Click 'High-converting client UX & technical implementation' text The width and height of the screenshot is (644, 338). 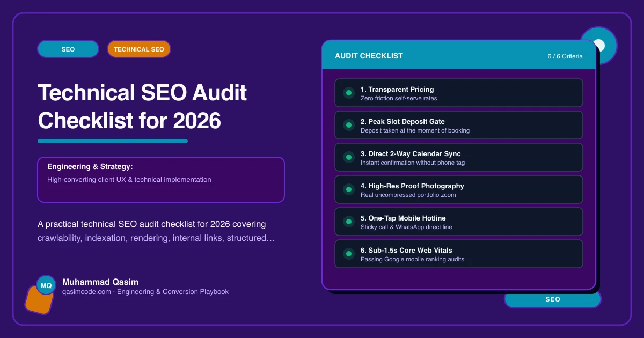click(129, 180)
